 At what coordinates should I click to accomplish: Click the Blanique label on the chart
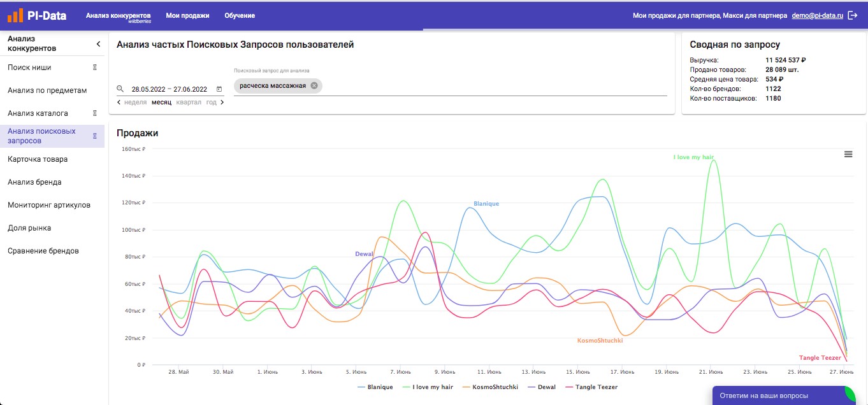pos(486,204)
